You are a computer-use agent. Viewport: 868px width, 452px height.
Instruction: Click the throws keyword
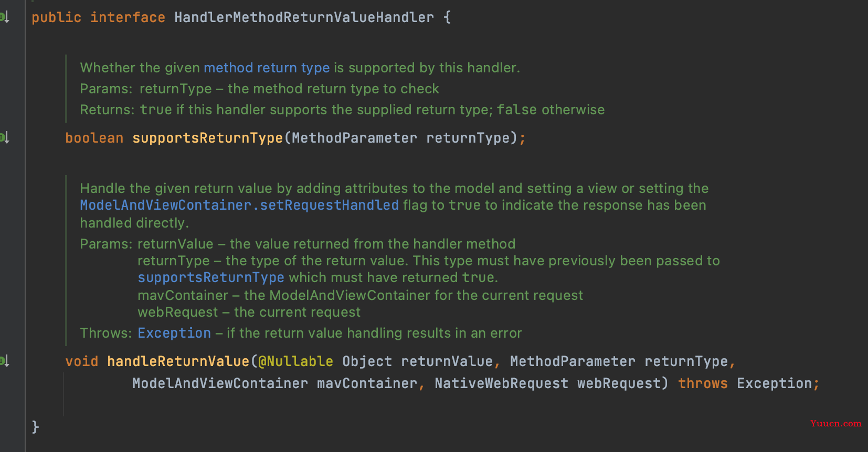[703, 383]
